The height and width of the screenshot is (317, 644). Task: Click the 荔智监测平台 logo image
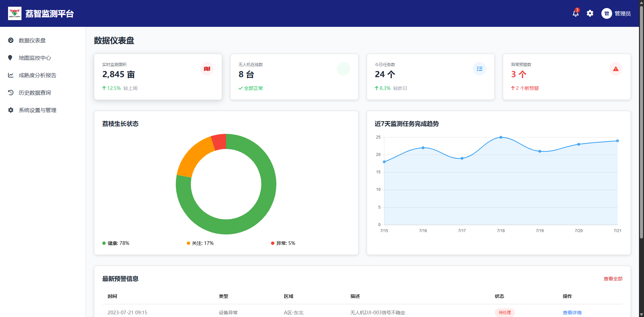pyautogui.click(x=15, y=13)
